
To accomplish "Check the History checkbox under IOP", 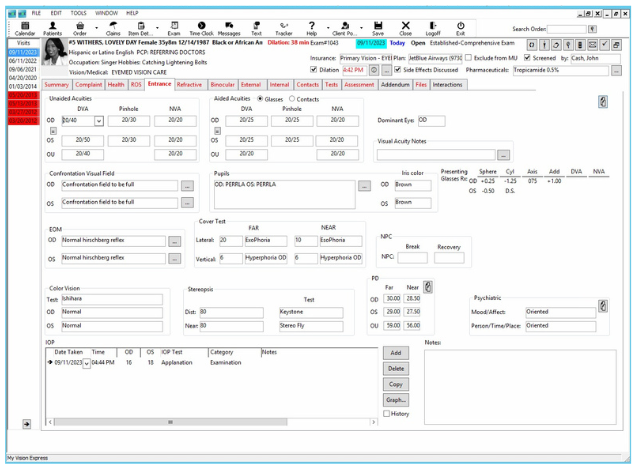I will tap(388, 413).
